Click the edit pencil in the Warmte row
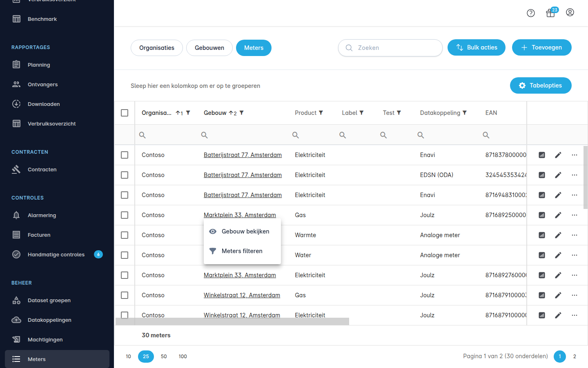This screenshot has width=588, height=368. pos(558,235)
